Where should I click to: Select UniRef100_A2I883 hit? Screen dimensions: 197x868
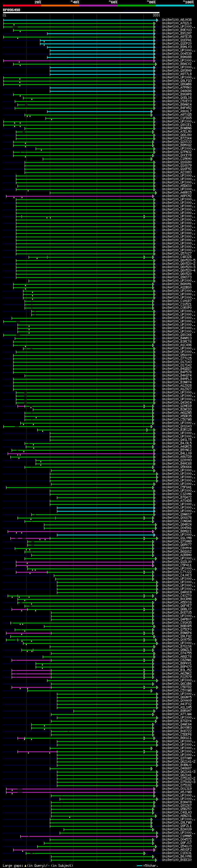[177, 172]
